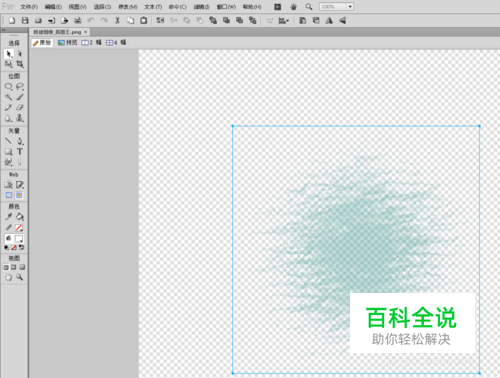Image resolution: width=500 pixels, height=378 pixels.
Task: Cut the selection using scissors icon
Action: pos(117,21)
